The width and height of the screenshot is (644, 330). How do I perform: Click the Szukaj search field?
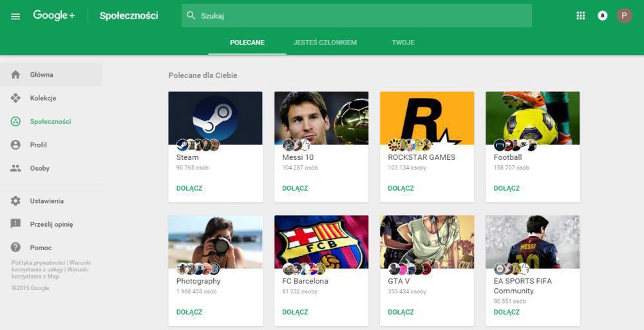(x=357, y=15)
